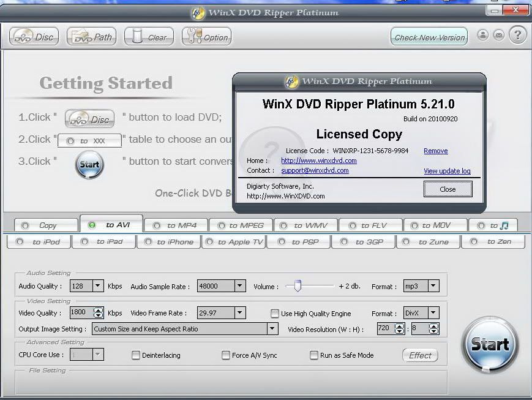
Task: Click the 'Licensed Copy' heading text
Action: click(359, 134)
